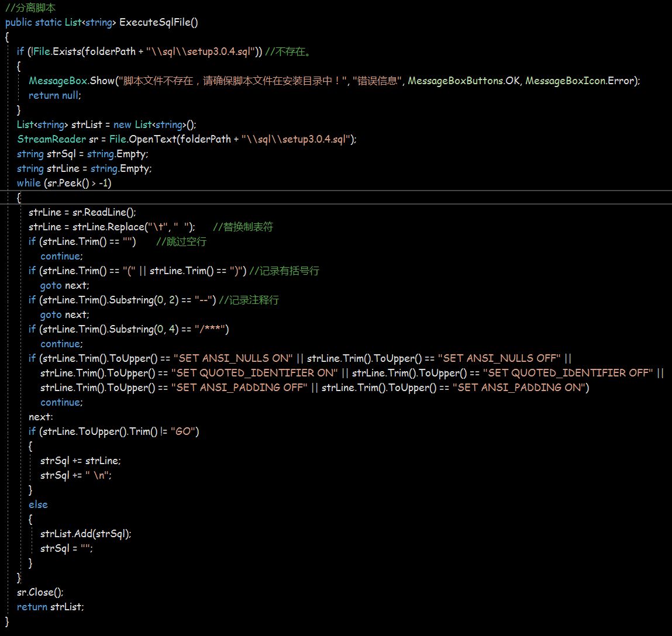Click the "GO" string literal
Image resolution: width=672 pixels, height=636 pixels.
(183, 431)
